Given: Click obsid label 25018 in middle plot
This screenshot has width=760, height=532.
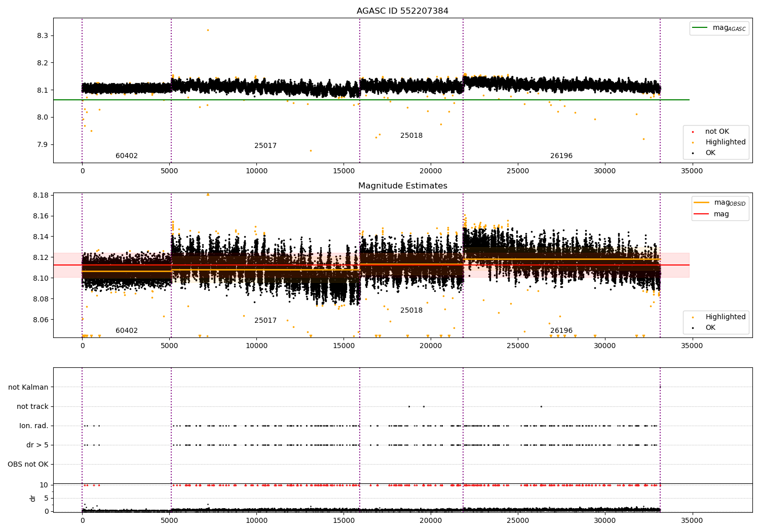Looking at the screenshot, I should click(411, 311).
